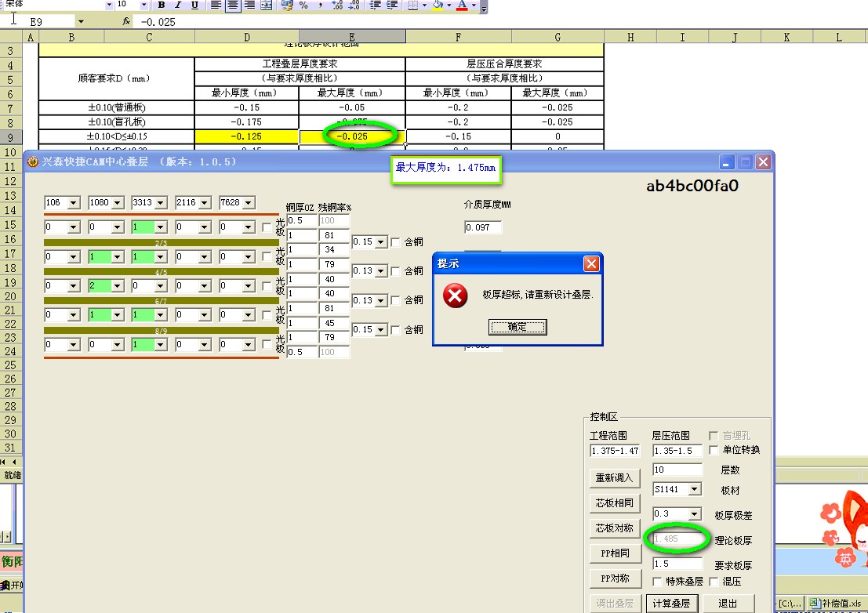Click the Merge and Center icon
The height and width of the screenshot is (613, 868).
tap(267, 5)
